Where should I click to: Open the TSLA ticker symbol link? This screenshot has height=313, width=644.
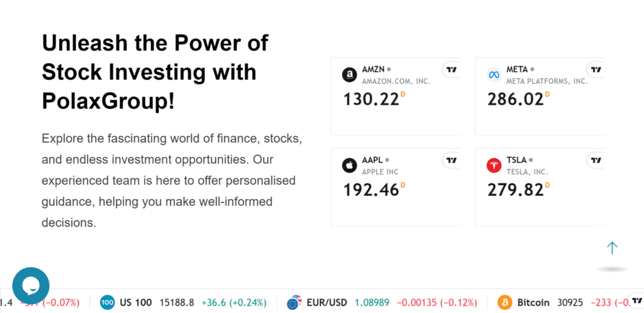(x=516, y=160)
